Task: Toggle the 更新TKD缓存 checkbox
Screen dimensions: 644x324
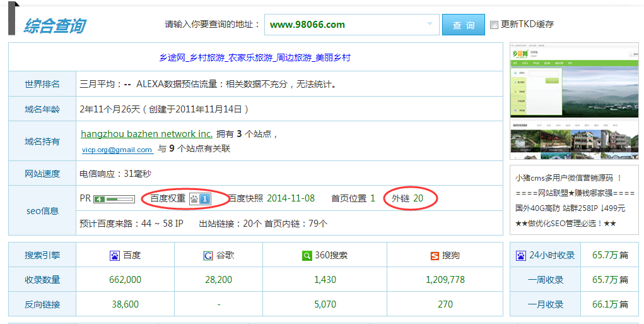Action: [494, 25]
